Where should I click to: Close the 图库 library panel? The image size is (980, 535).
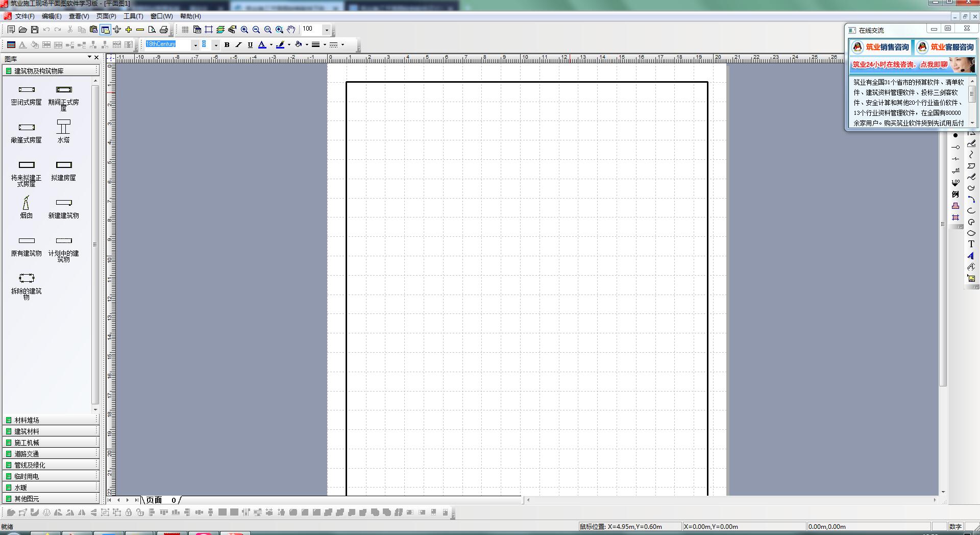tap(96, 58)
